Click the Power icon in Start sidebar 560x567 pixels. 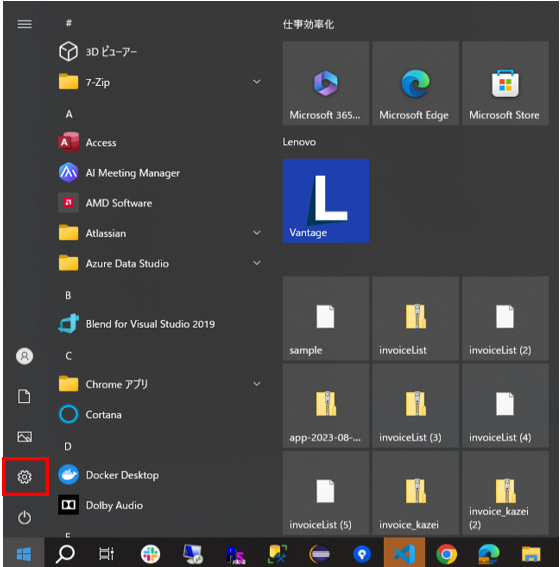(25, 517)
